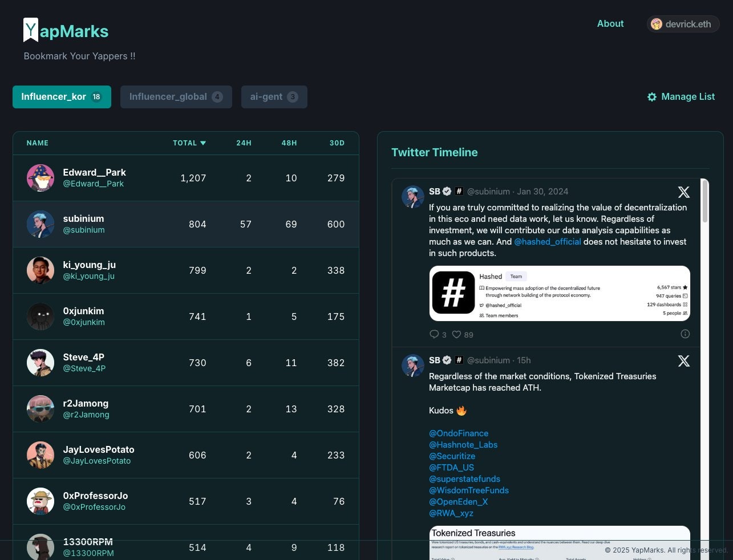Click the Twitter Timeline heading
The image size is (733, 560).
435,152
